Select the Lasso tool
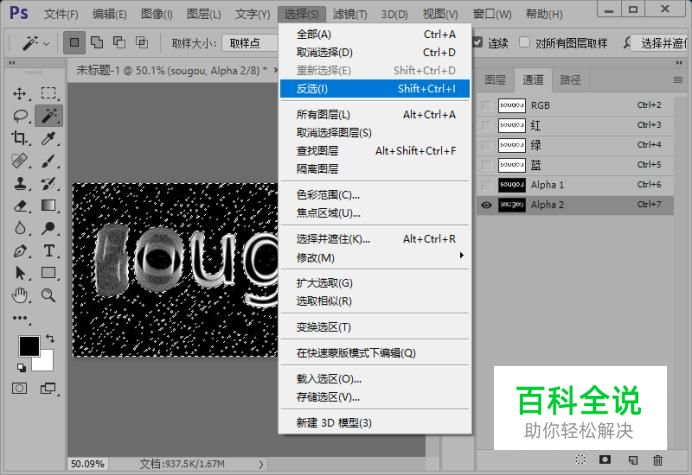The width and height of the screenshot is (692, 475). [x=20, y=116]
